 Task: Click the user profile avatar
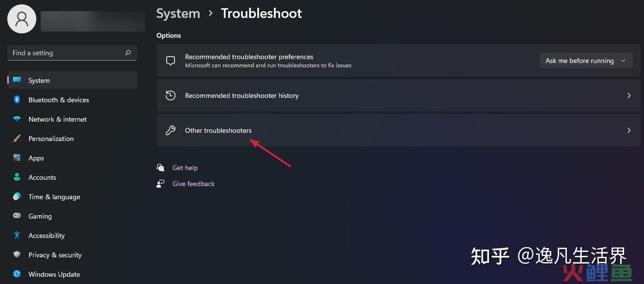[x=22, y=19]
